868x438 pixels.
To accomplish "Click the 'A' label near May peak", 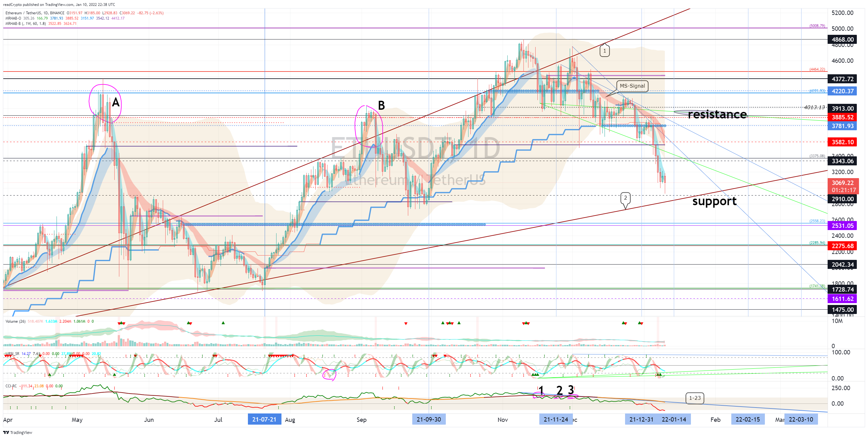I will [x=116, y=102].
